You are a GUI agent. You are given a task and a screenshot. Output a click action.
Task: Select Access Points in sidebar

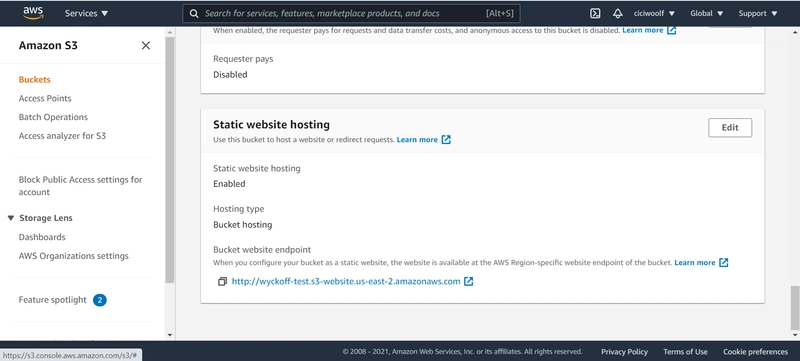(x=45, y=98)
